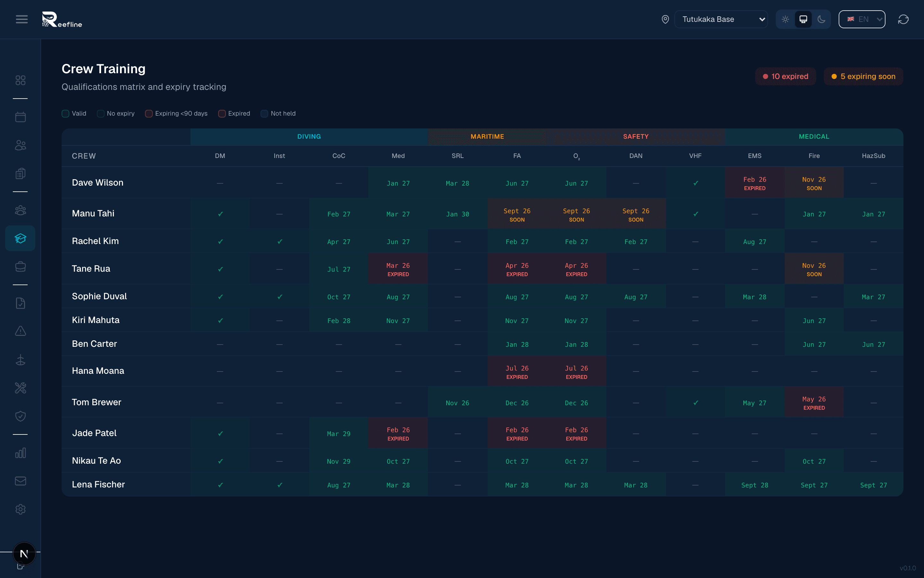Click the Reefline logo
Image resolution: width=924 pixels, height=578 pixels.
click(x=62, y=20)
